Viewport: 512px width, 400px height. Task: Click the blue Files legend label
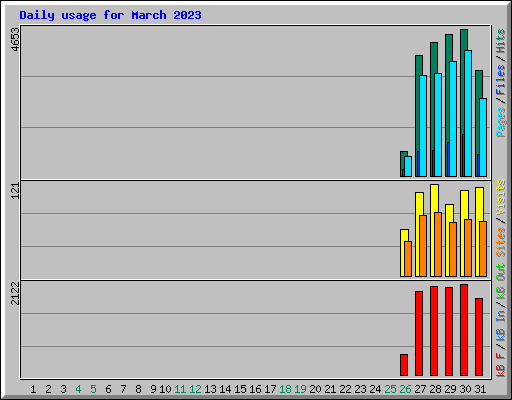500,80
